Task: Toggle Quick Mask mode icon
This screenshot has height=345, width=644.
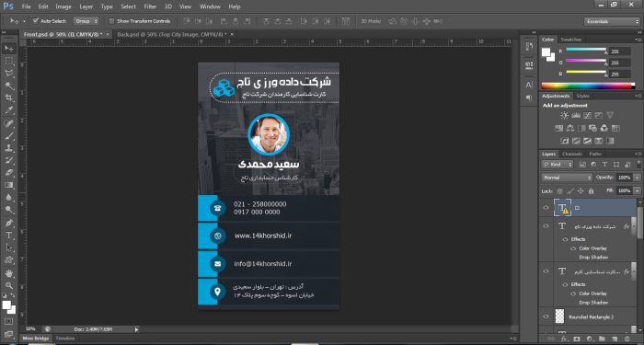Action: click(x=8, y=321)
